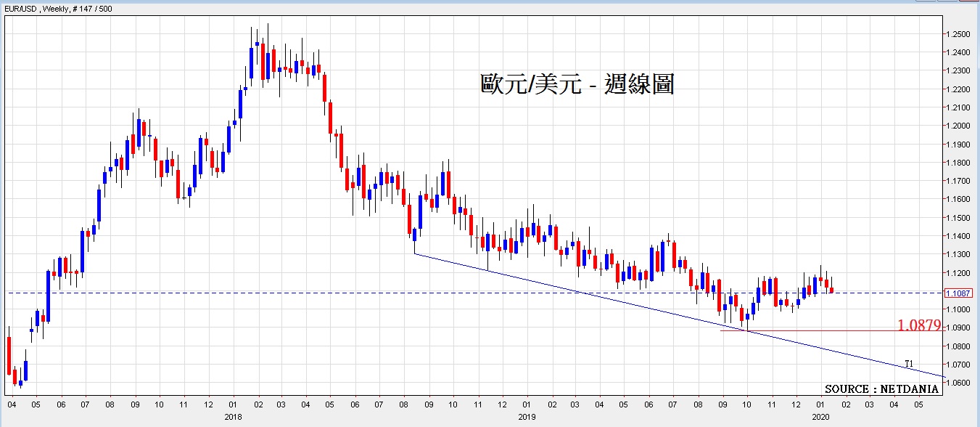Click the 1.0700 price axis label
Screen dimensions: 980x427
click(958, 365)
